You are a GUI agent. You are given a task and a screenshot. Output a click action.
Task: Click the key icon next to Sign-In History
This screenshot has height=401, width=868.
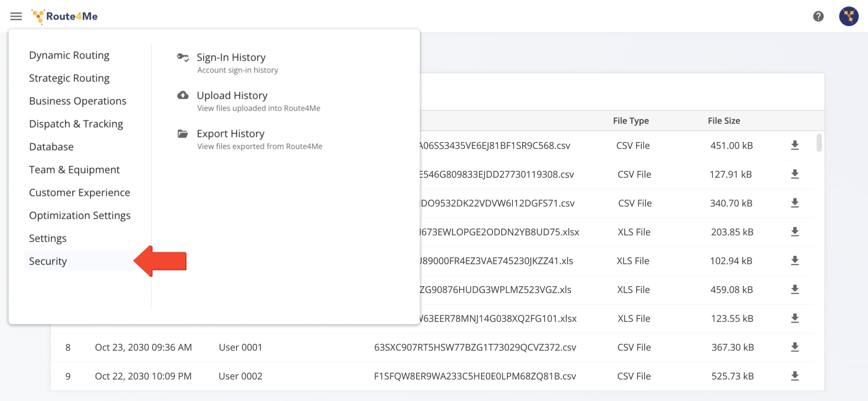(x=183, y=58)
